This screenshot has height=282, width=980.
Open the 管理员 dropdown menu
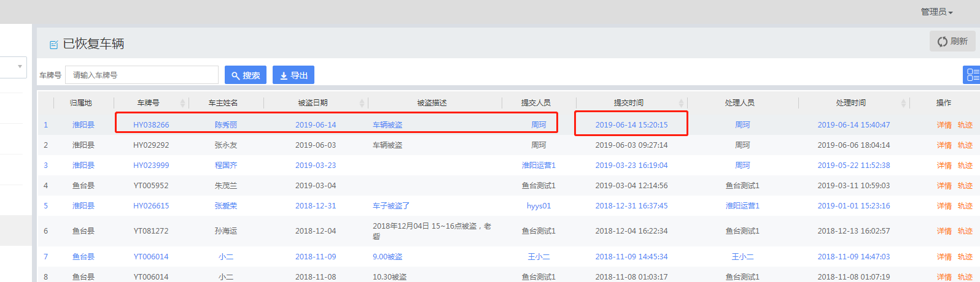click(936, 12)
